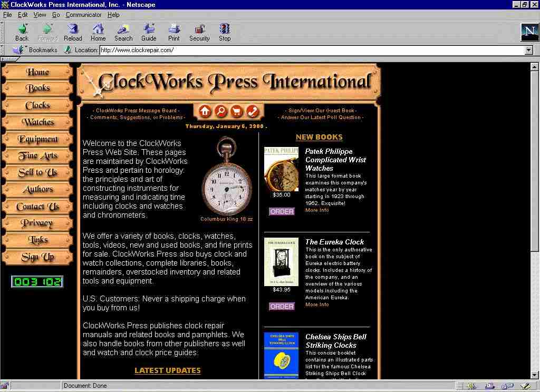Image resolution: width=540 pixels, height=392 pixels.
Task: Click the Netscape N logo
Action: pyautogui.click(x=529, y=32)
